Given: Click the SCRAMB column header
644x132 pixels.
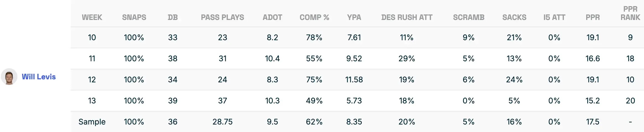Looking at the screenshot, I should click(469, 17).
